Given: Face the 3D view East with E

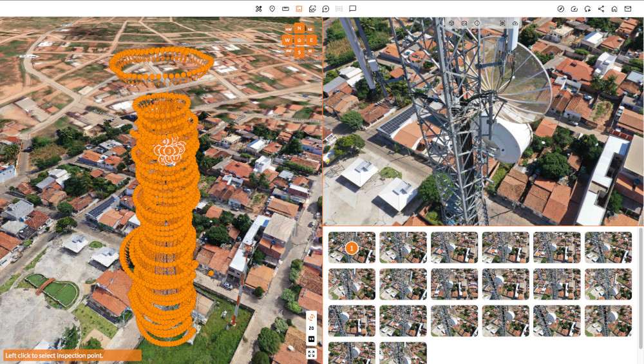Looking at the screenshot, I should (x=311, y=40).
